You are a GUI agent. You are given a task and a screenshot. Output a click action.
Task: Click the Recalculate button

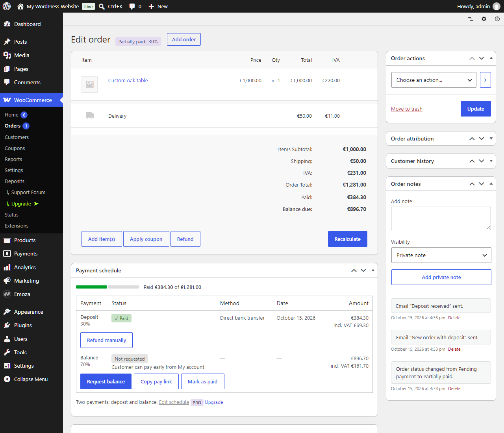(x=348, y=239)
